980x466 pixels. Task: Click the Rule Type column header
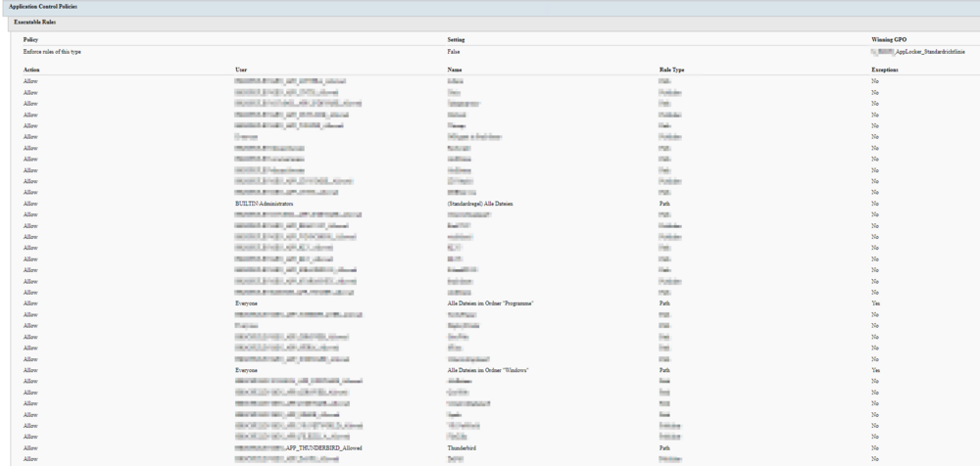point(672,71)
